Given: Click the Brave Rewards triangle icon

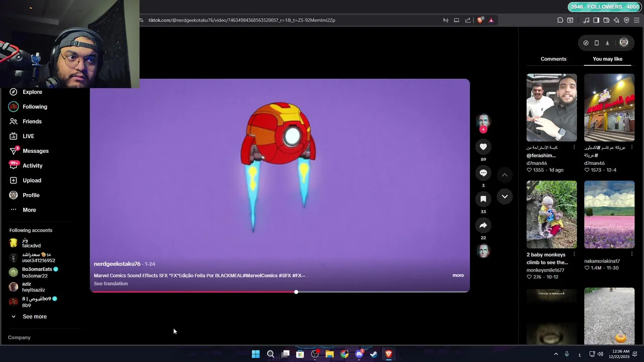Looking at the screenshot, I should tap(491, 20).
